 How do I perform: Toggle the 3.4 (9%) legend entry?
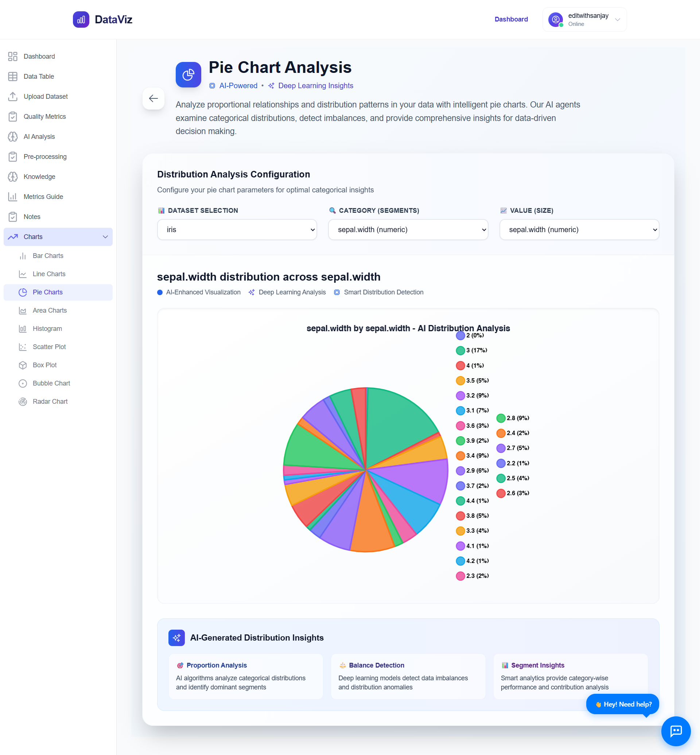(472, 455)
